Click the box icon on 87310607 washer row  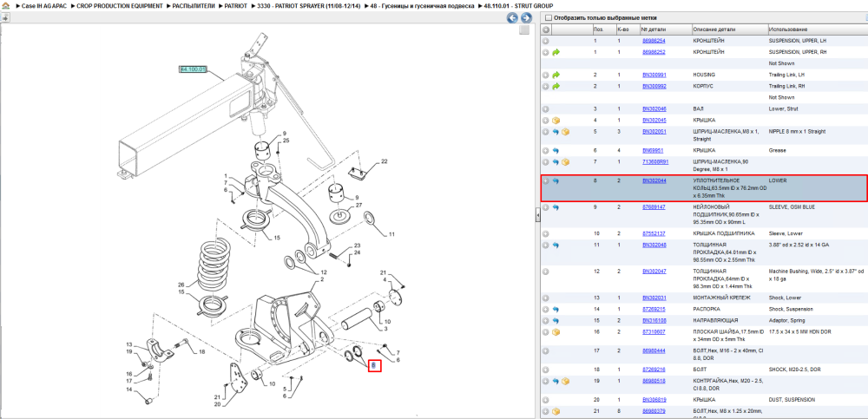click(556, 332)
